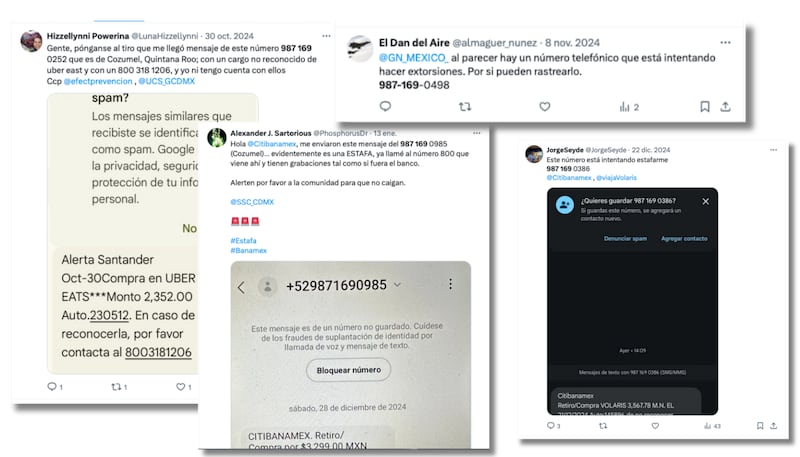The height and width of the screenshot is (457, 800).
Task: Select Agregar contacto in contact prompt
Action: 684,238
